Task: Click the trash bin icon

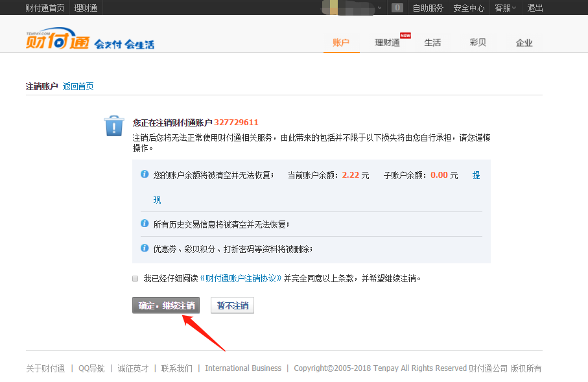Action: (x=114, y=126)
